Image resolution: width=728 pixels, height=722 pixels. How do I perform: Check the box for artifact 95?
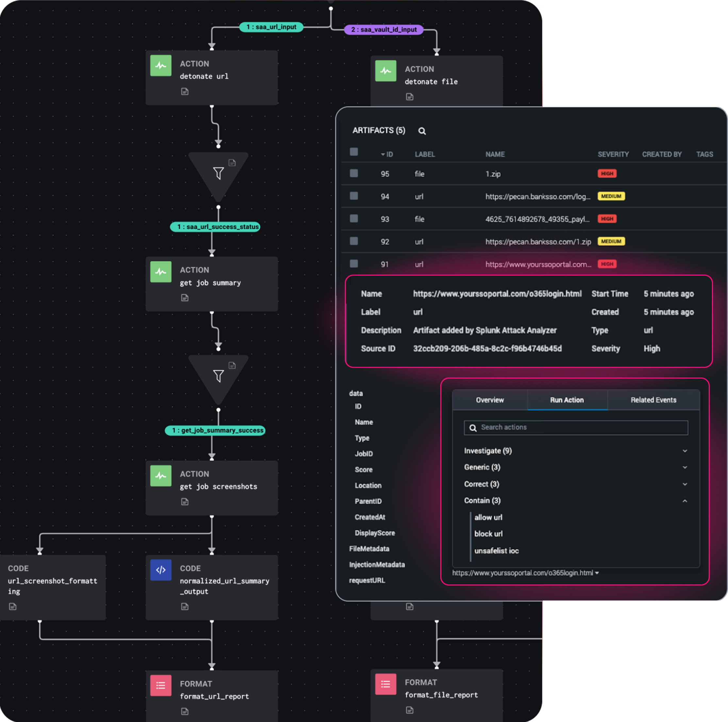tap(354, 173)
